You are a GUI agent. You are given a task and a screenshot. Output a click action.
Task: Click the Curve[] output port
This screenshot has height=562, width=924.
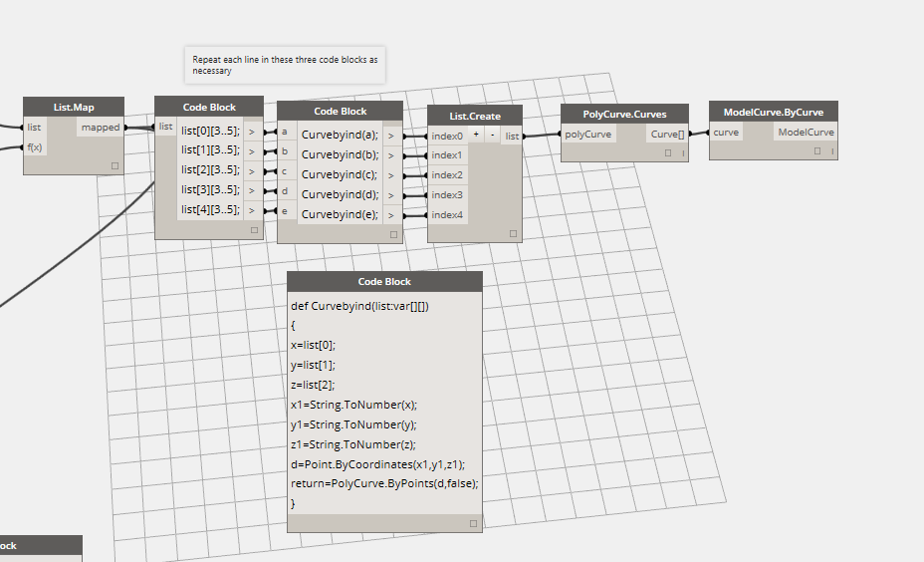coord(668,134)
